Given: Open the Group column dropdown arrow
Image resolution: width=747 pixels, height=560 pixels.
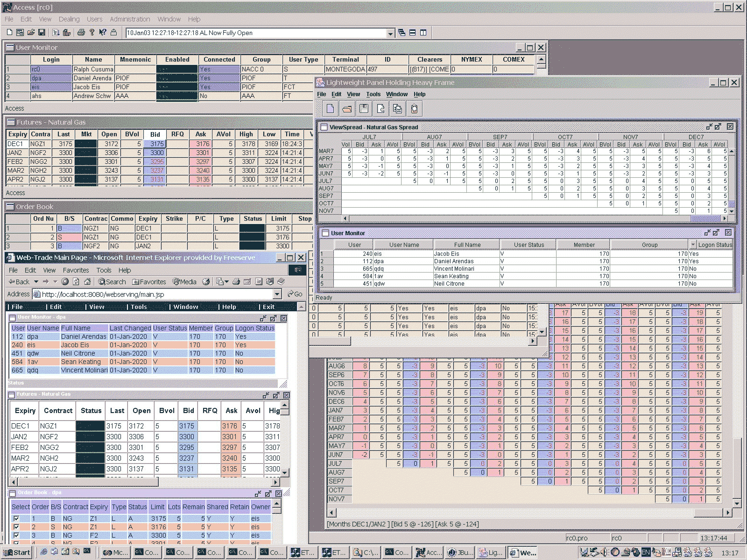Looking at the screenshot, I should click(x=692, y=245).
